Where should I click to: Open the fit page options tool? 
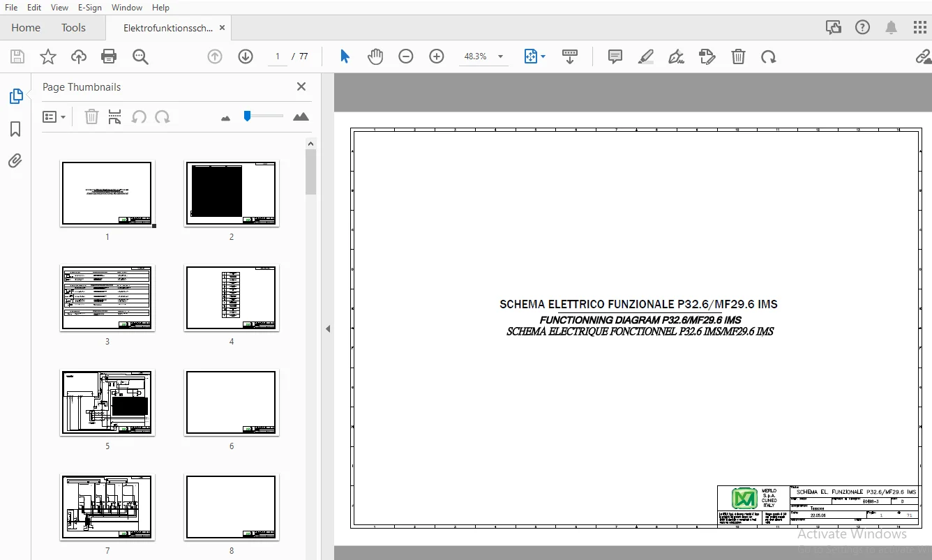534,57
